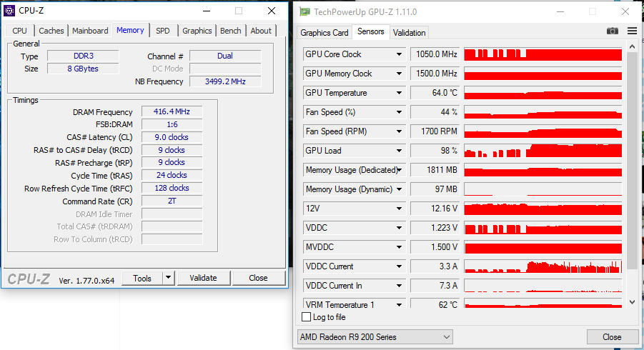Viewport: 644px width, 350px height.
Task: Click the 12.16 V reading in GPU-Z
Action: tap(435, 209)
